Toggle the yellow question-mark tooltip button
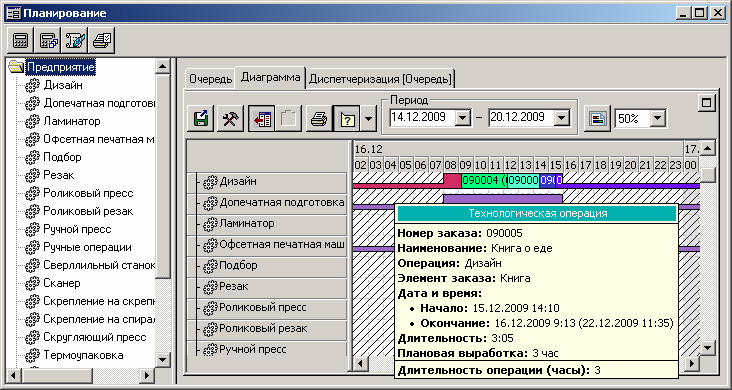This screenshot has width=732, height=390. click(347, 119)
